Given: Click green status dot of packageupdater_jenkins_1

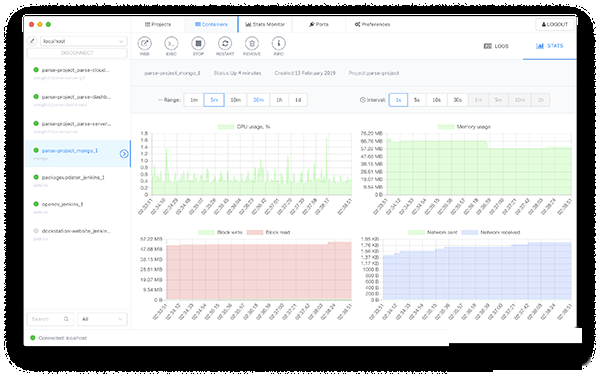Looking at the screenshot, I should (x=36, y=177).
